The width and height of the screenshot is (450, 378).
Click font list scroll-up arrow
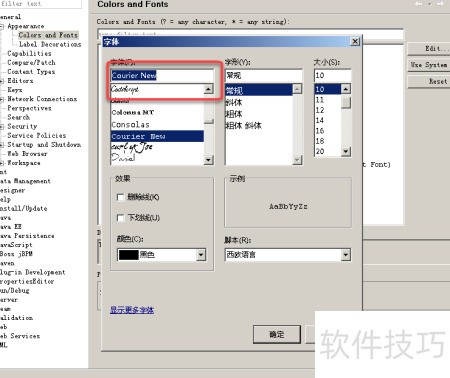point(209,89)
